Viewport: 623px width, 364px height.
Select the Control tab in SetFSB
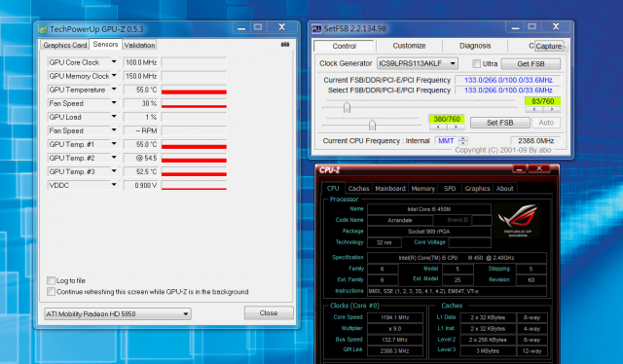tap(344, 46)
